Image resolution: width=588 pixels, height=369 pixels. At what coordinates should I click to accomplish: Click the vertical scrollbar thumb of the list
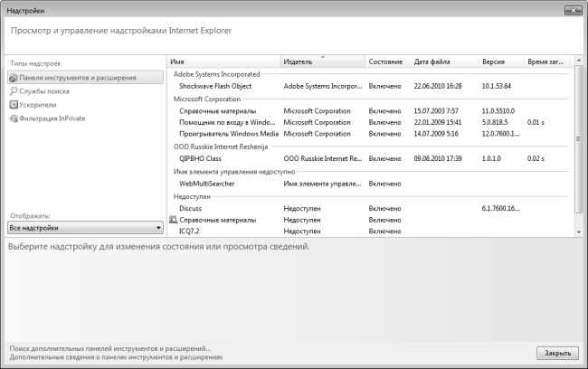point(579,138)
